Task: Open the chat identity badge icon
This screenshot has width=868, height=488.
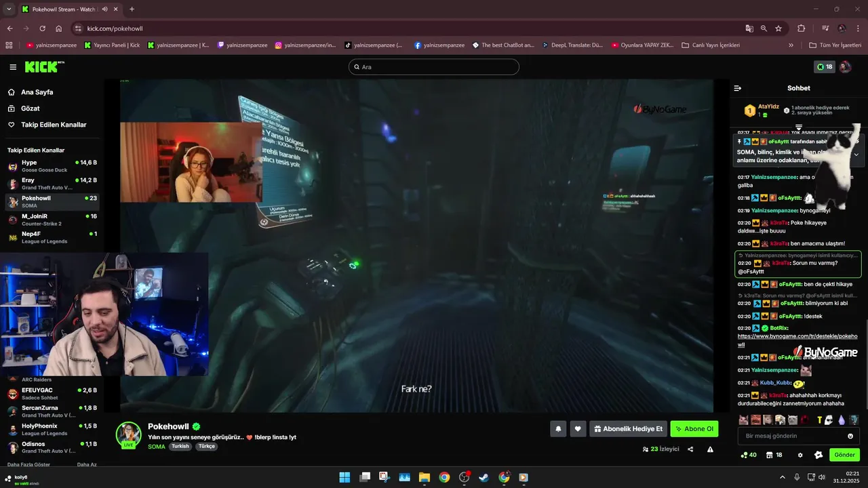Action: coord(818,455)
